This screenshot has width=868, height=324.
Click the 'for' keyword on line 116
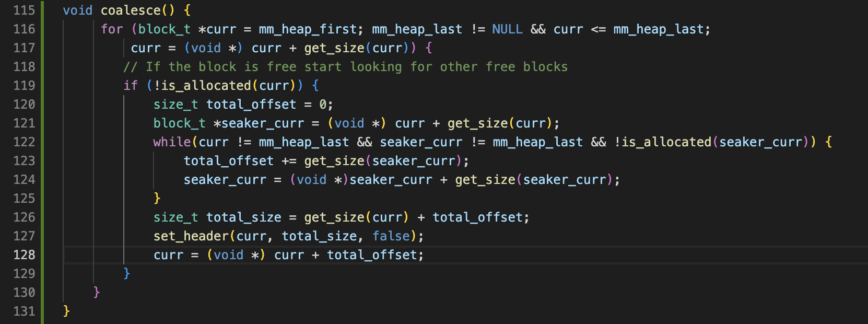click(x=112, y=29)
